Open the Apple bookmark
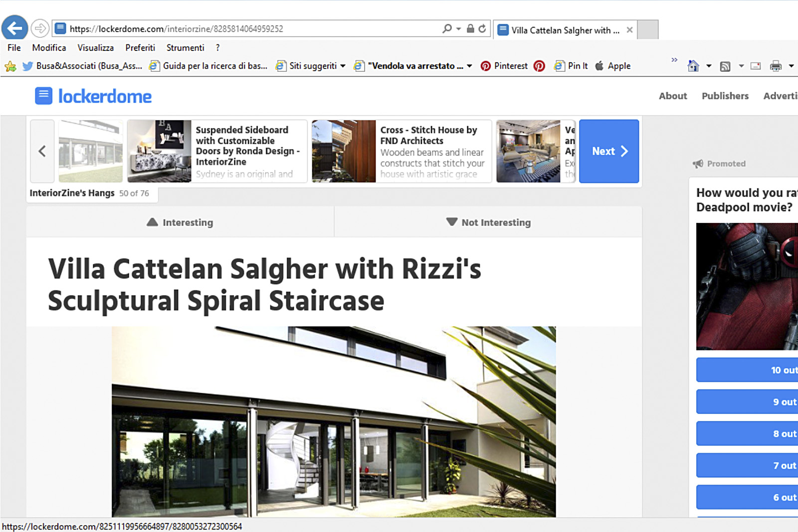This screenshot has width=798, height=532. [613, 66]
